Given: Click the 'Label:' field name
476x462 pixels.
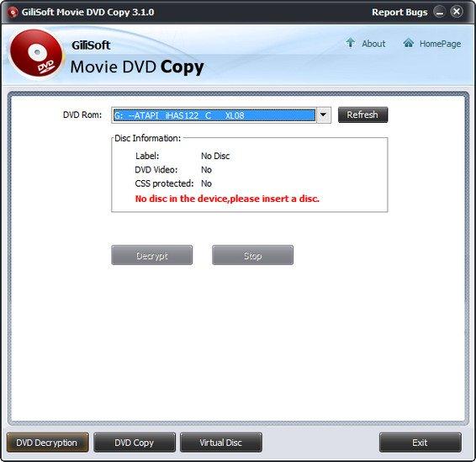Looking at the screenshot, I should pyautogui.click(x=147, y=156).
